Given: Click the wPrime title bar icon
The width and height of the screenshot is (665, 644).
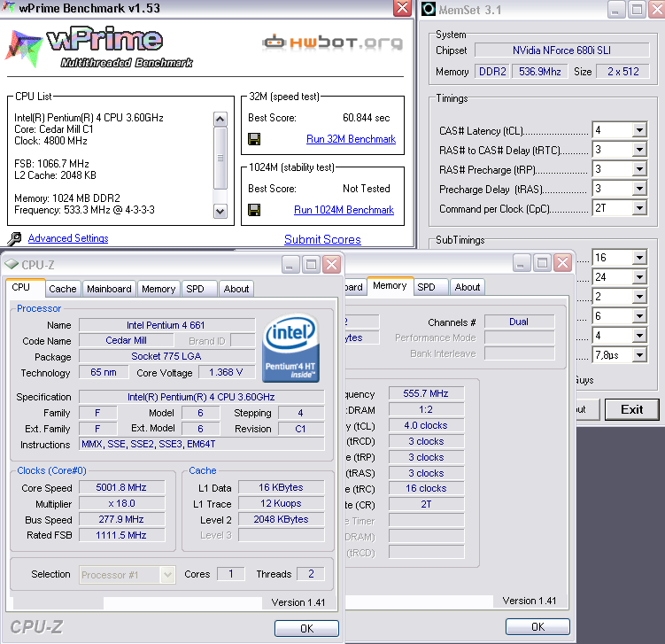Looking at the screenshot, I should (8, 7).
